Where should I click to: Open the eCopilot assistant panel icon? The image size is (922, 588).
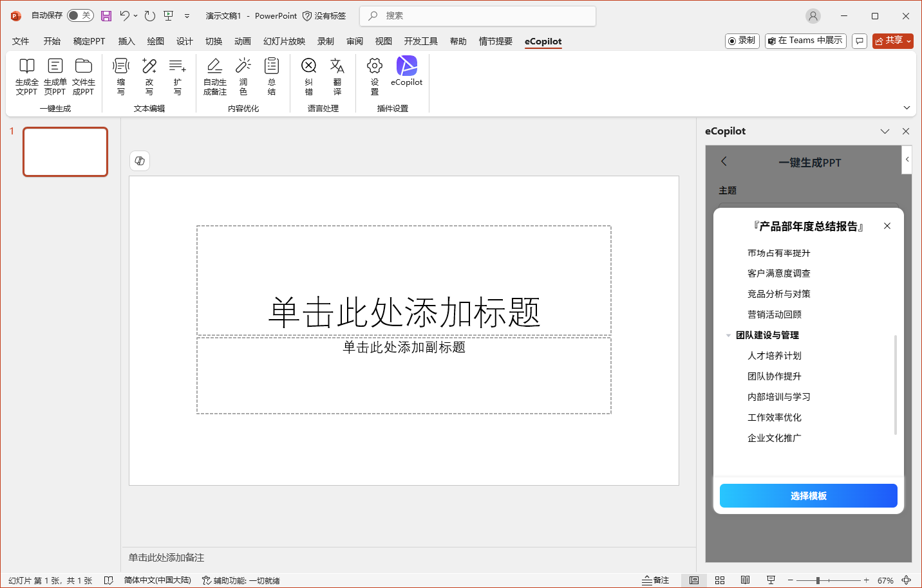(406, 71)
